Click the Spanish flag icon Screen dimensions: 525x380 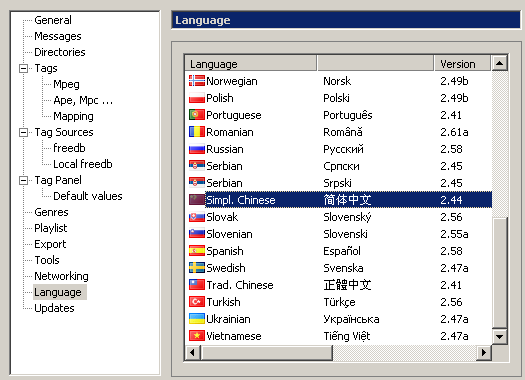[197, 251]
